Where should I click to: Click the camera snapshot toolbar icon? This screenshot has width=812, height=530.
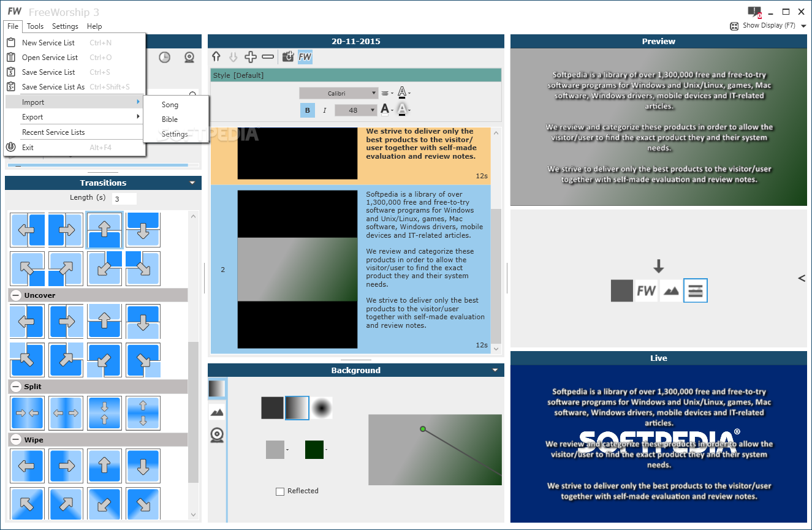pyautogui.click(x=288, y=57)
